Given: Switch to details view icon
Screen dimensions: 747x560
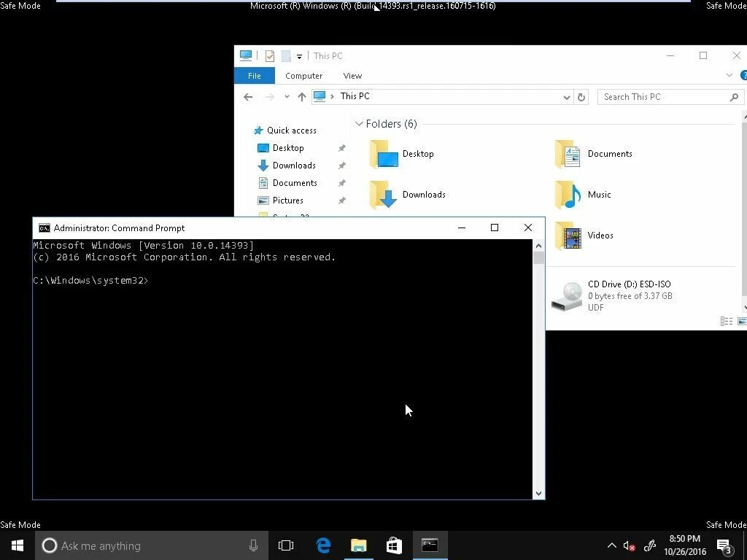Looking at the screenshot, I should click(x=727, y=322).
